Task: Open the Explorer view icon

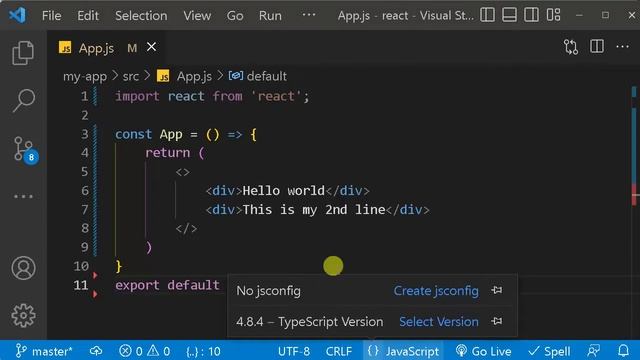Action: point(23,53)
